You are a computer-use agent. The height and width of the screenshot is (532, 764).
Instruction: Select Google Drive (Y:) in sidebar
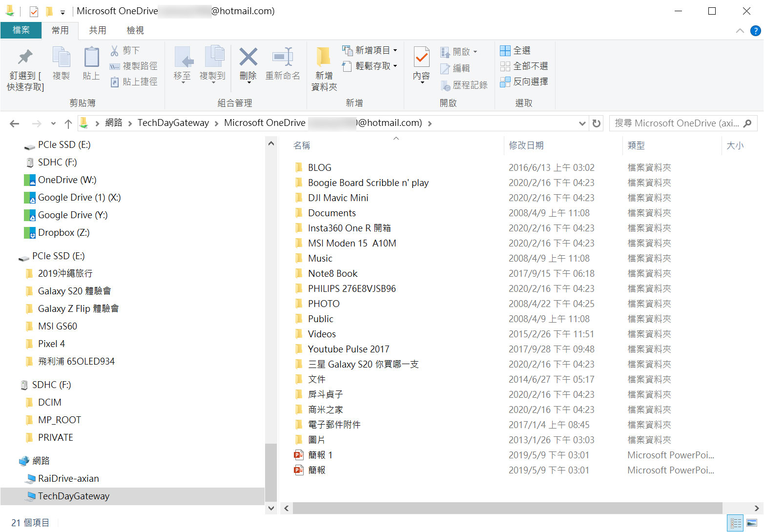73,215
